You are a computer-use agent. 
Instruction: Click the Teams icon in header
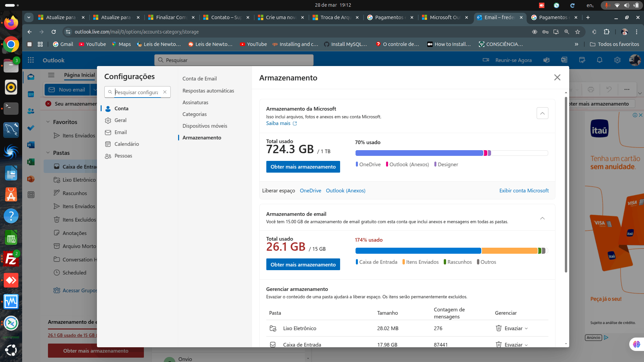[x=546, y=60]
